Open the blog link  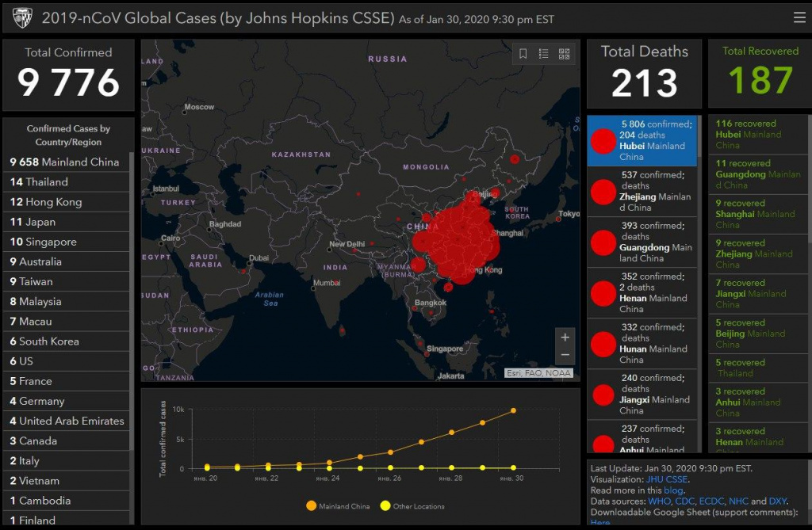[x=672, y=490]
